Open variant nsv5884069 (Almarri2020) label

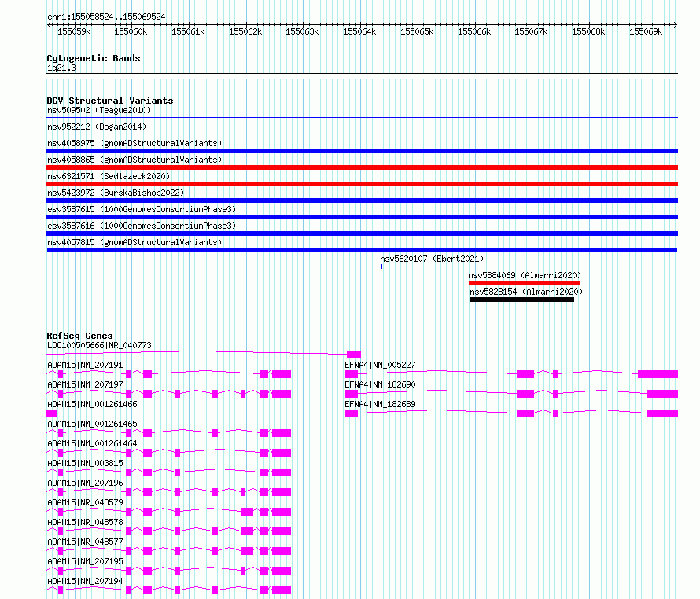pyautogui.click(x=525, y=275)
